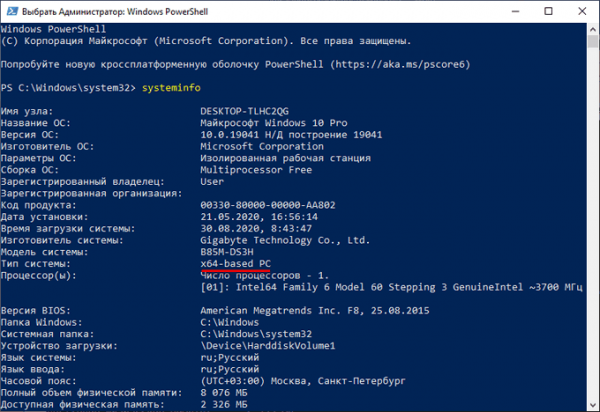Maximize the PowerShell window

(x=548, y=11)
